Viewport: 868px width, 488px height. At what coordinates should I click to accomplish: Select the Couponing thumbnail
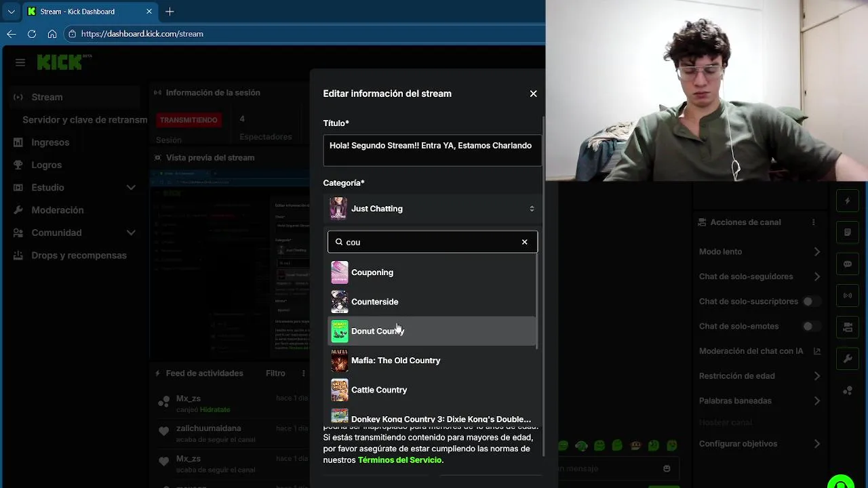[x=340, y=272]
